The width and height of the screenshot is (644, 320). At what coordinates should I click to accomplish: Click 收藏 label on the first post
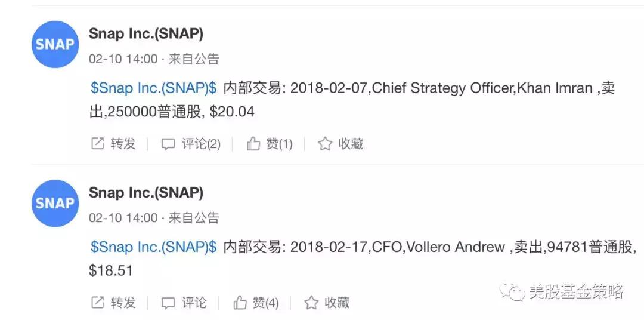pos(351,144)
